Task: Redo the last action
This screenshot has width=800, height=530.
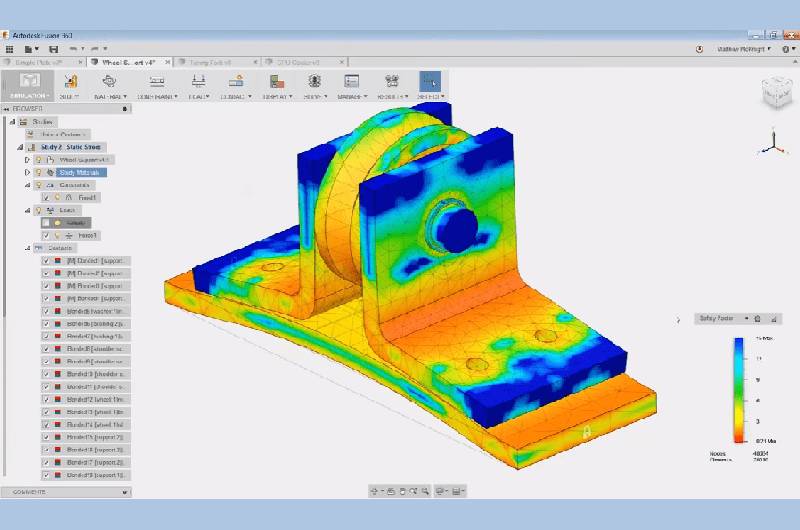Action: 97,49
